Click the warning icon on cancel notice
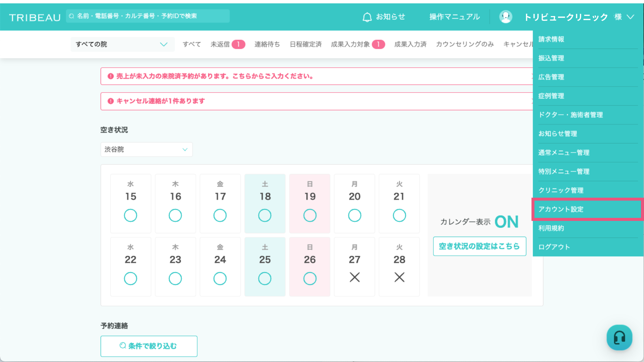This screenshot has width=644, height=362. coord(111,101)
